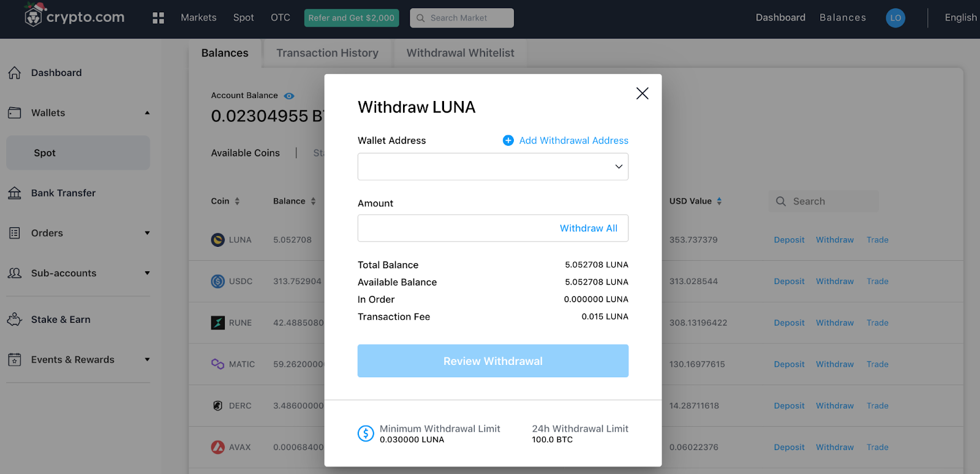Screen dimensions: 980x474
Task: Click Withdraw in the DERC row
Action: click(x=835, y=405)
